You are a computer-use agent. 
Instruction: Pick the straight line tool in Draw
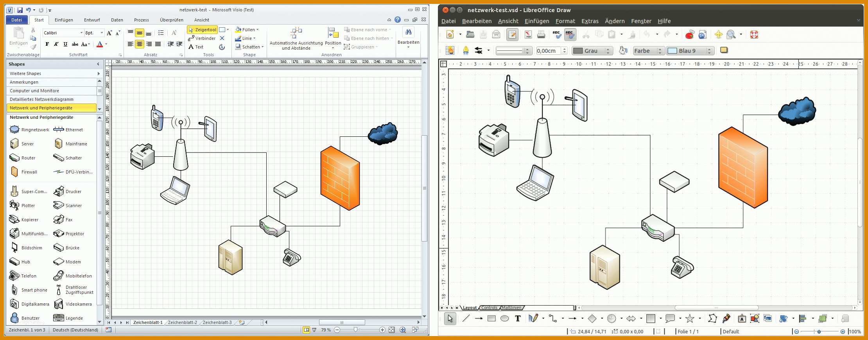pyautogui.click(x=466, y=319)
